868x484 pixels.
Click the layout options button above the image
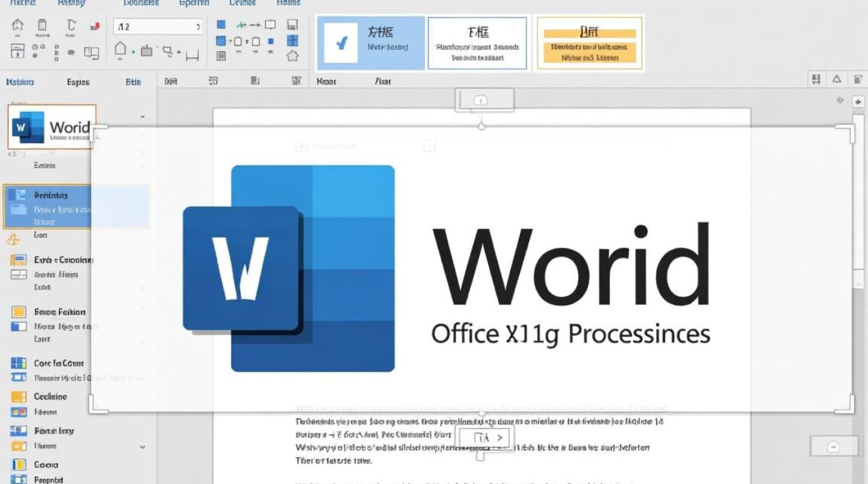484,100
